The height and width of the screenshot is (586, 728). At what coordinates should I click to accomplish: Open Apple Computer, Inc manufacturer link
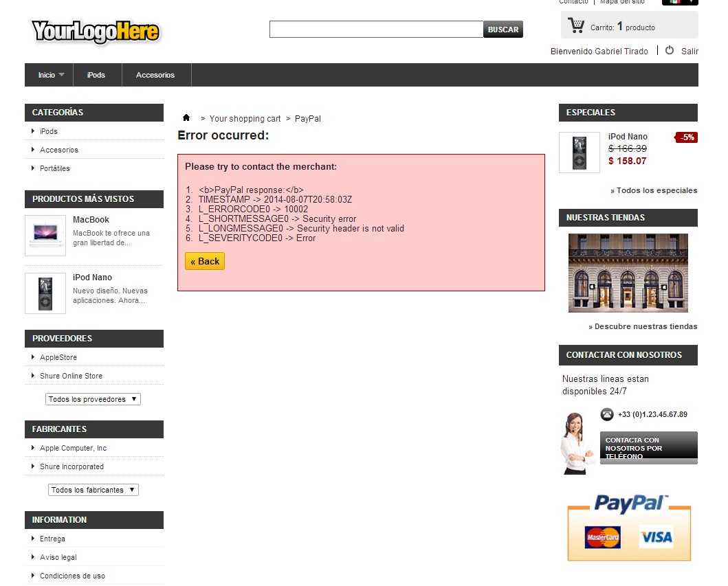tap(74, 448)
